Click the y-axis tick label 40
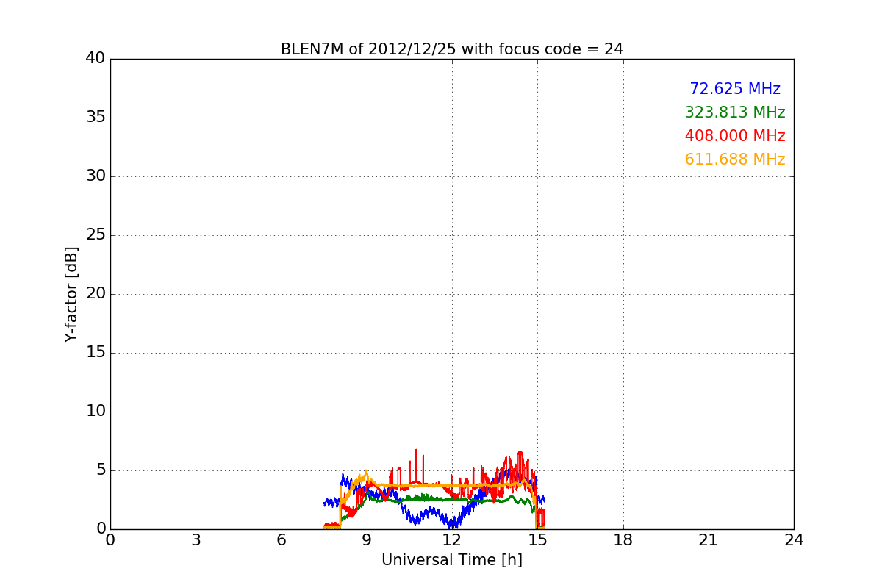 coord(96,59)
